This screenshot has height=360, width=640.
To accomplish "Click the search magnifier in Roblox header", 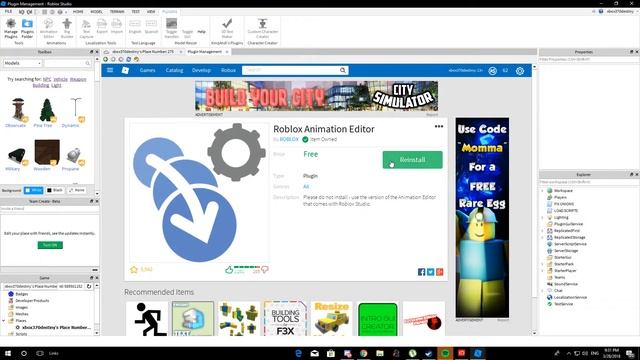I will [x=343, y=70].
